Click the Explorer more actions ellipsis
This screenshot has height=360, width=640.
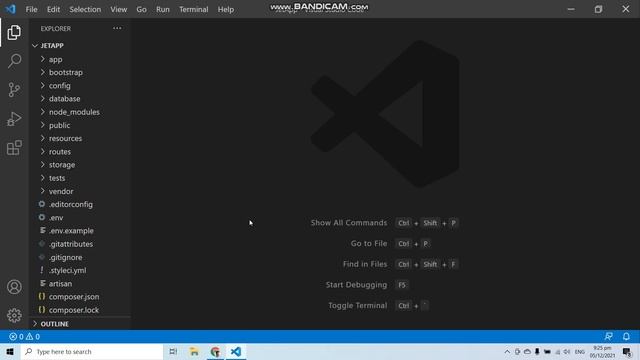click(x=117, y=28)
